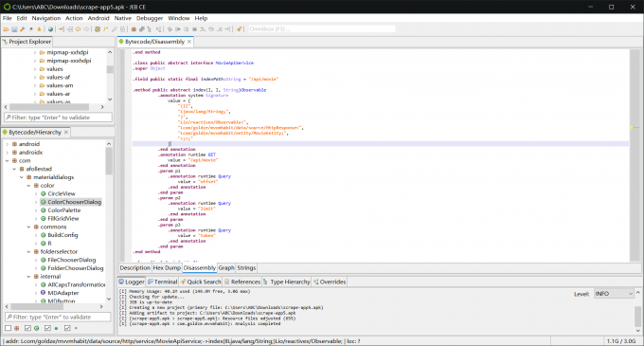Image resolution: width=644 pixels, height=346 pixels.
Task: Click the debugger run arrow icon
Action: [178, 29]
